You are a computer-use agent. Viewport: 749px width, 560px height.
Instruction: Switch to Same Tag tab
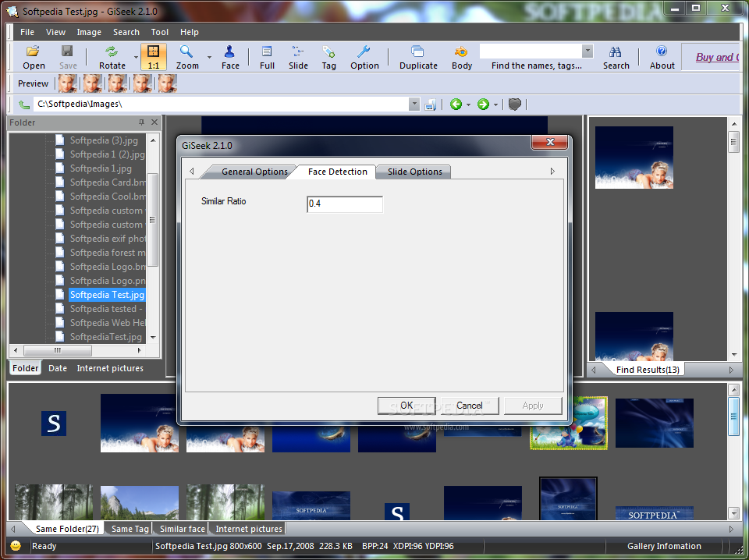(130, 529)
